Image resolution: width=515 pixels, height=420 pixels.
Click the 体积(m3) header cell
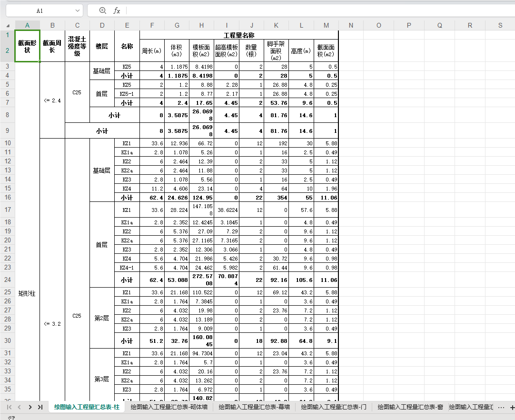[x=177, y=51]
